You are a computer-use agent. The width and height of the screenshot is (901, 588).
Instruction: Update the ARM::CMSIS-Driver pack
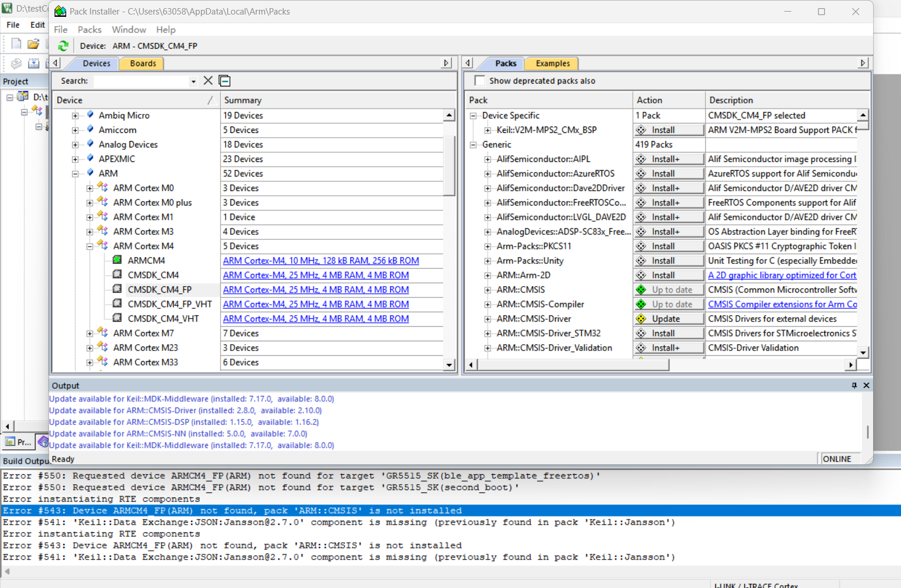pos(669,319)
